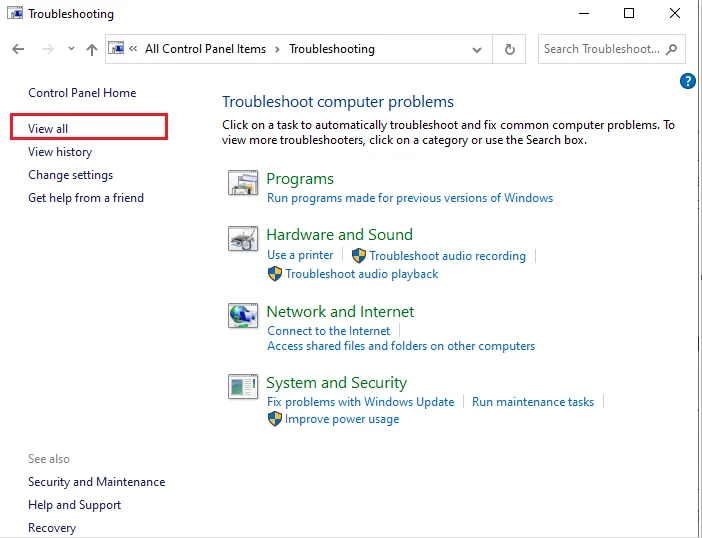Click Troubleshoot audio recording link
702x538 pixels.
pyautogui.click(x=447, y=256)
